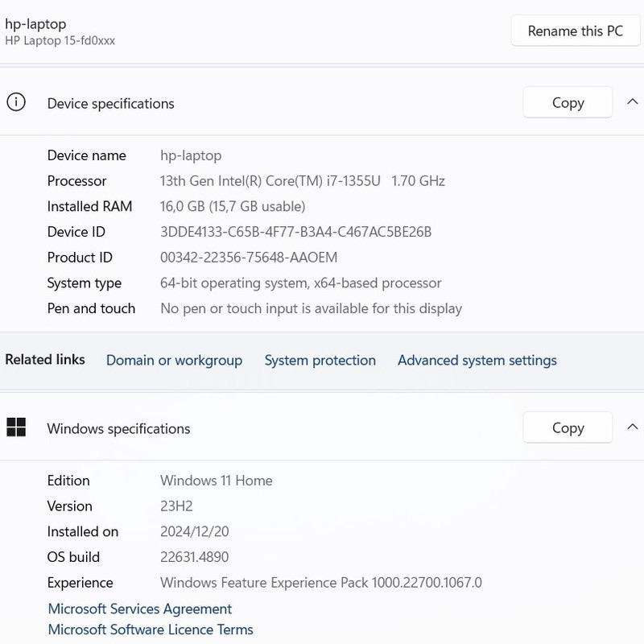This screenshot has height=644, width=644.
Task: Click the No pen or touch input text
Action: pyautogui.click(x=312, y=309)
